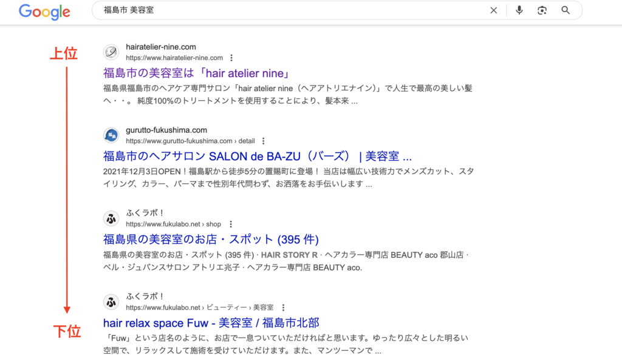622x364 pixels.
Task: Open 福島県の美容室のお店・スポット (395 件) link
Action: click(211, 240)
